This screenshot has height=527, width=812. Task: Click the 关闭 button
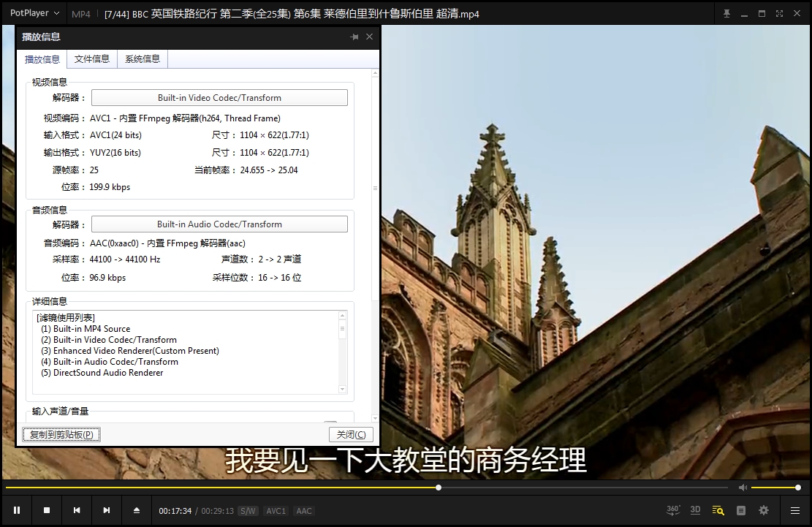(x=351, y=434)
